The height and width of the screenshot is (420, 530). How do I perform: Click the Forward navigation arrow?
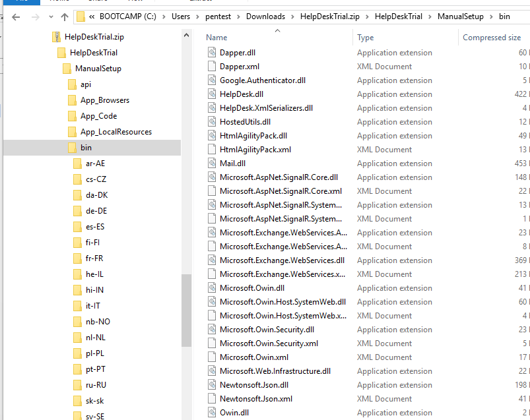point(34,16)
